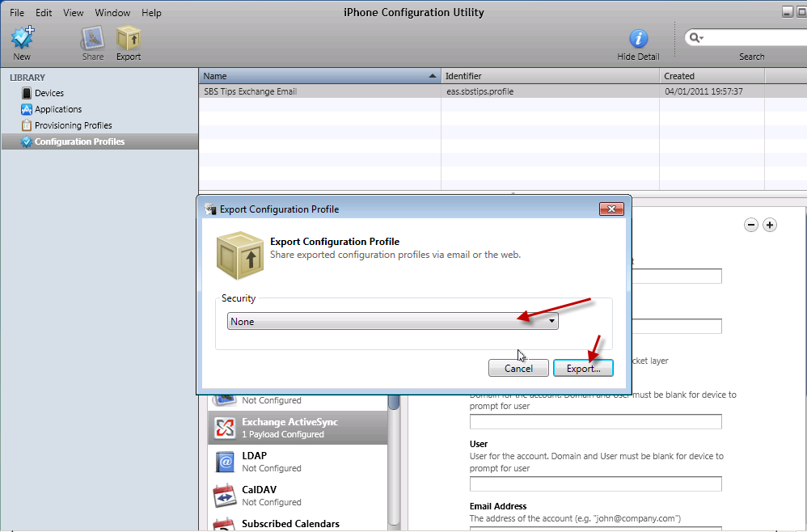The width and height of the screenshot is (807, 532).
Task: Click the New profile toolbar icon
Action: tap(22, 40)
